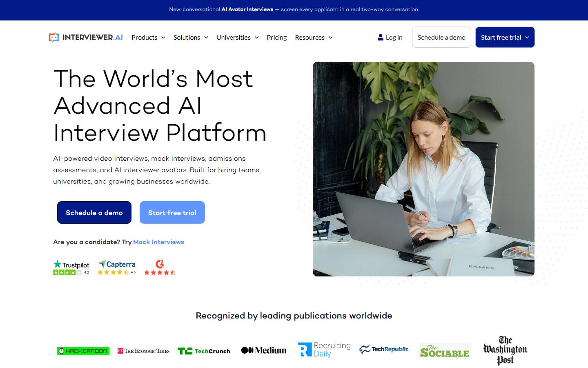Click The Economic Times logo

143,351
